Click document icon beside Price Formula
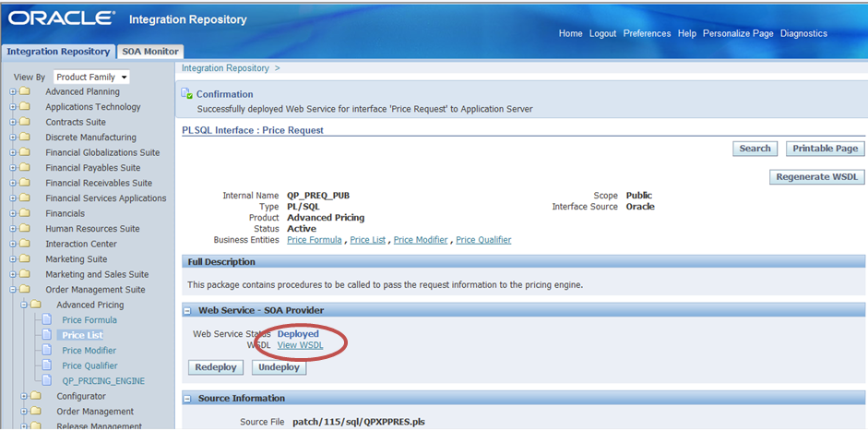This screenshot has height=431, width=868. [x=47, y=320]
